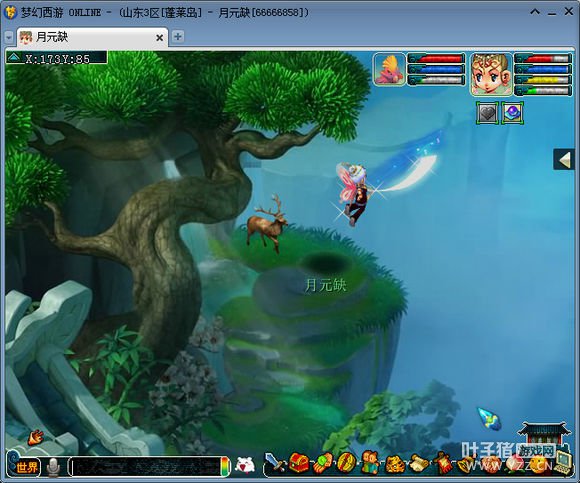
Task: Click the chat text input field
Action: 146,467
